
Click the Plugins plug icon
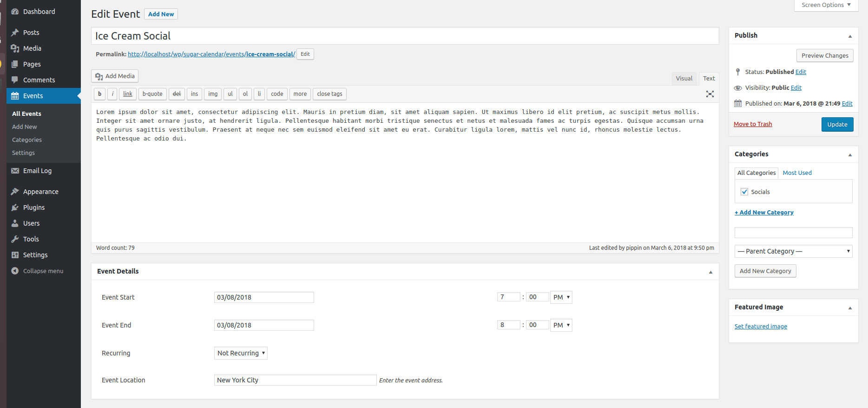pos(15,207)
